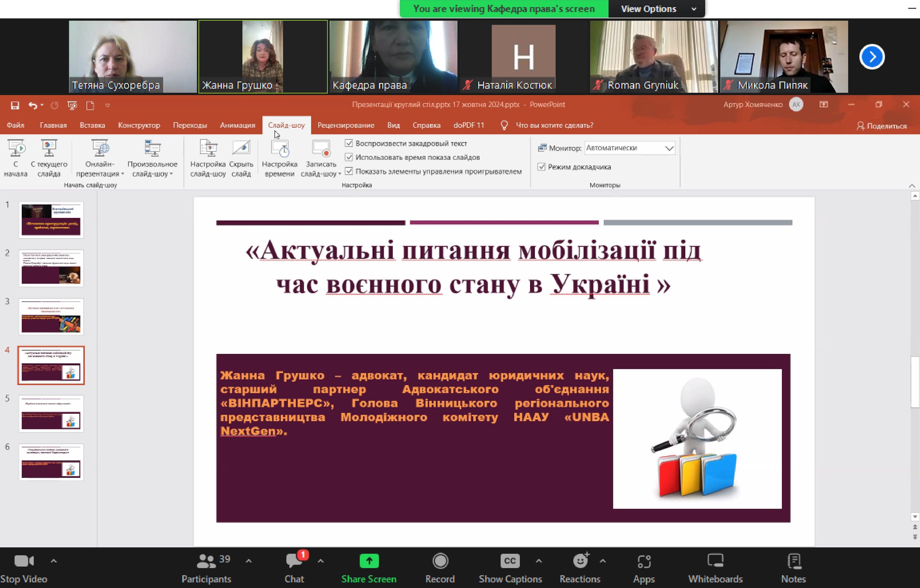This screenshot has width=920, height=588.
Task: Open Zoom Chat with unread badge
Action: 294,561
